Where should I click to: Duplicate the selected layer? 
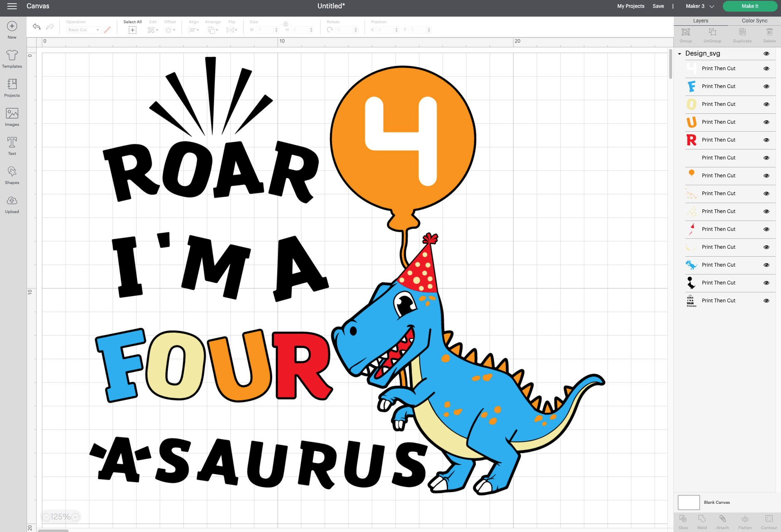coord(742,35)
